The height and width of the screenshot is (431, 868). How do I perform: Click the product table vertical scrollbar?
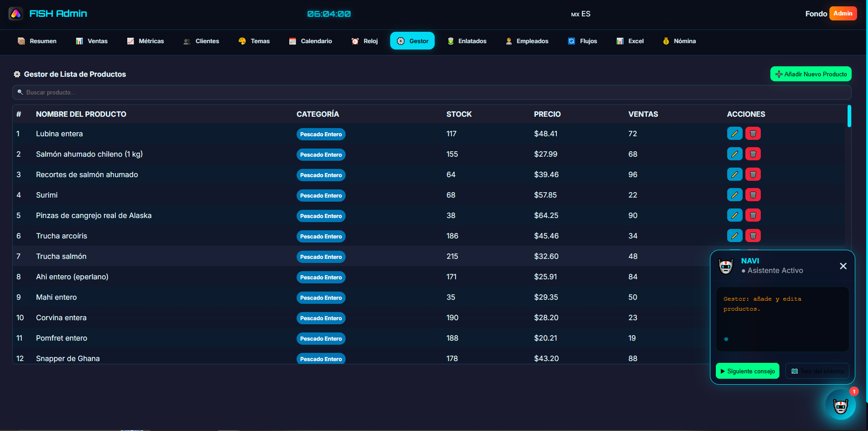click(849, 116)
